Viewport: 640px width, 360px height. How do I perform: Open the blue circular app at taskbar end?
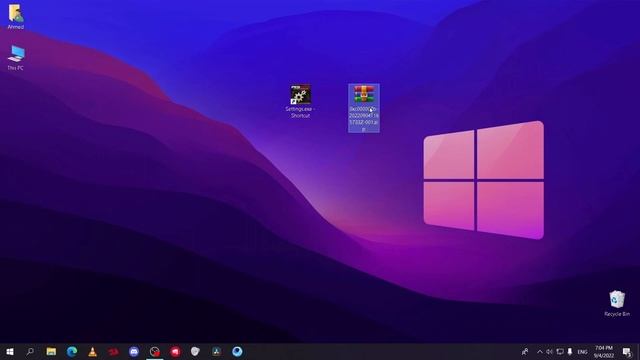pos(237,351)
